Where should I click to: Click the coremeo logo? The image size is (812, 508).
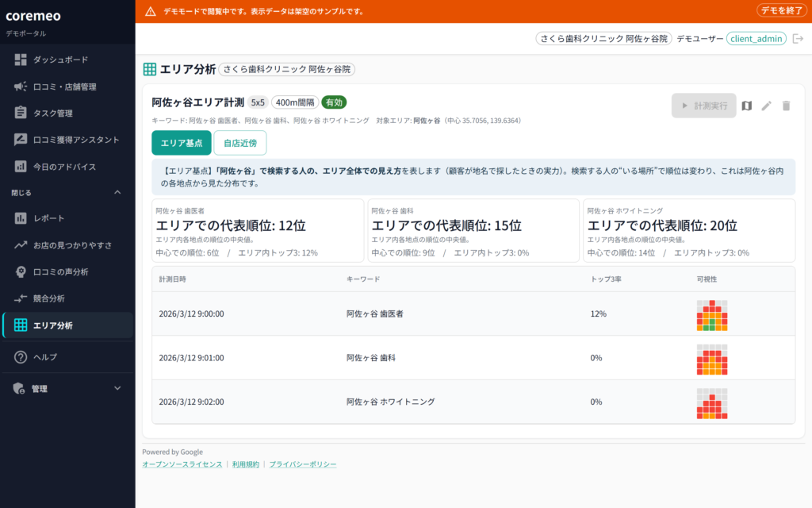(x=33, y=16)
